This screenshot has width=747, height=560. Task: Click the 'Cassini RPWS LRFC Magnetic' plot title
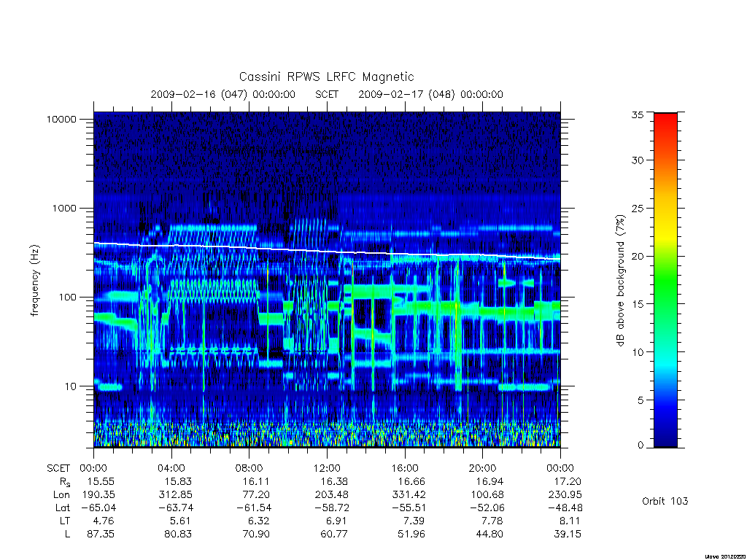coord(326,77)
